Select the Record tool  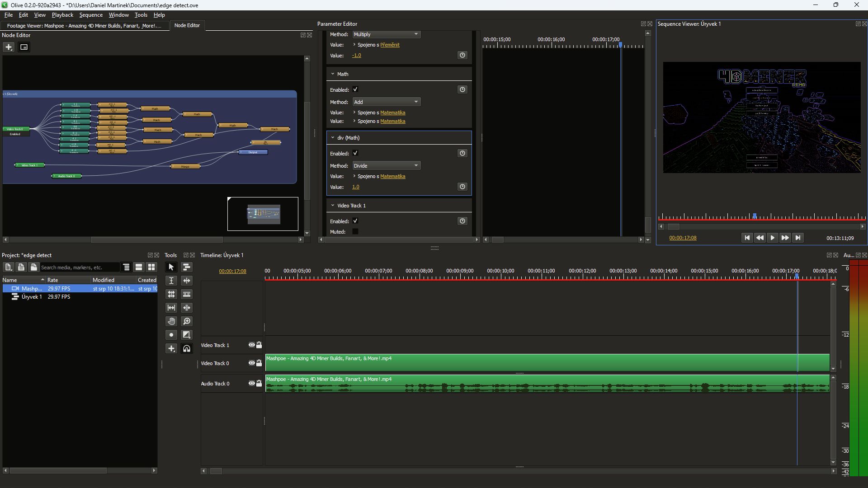click(x=171, y=335)
